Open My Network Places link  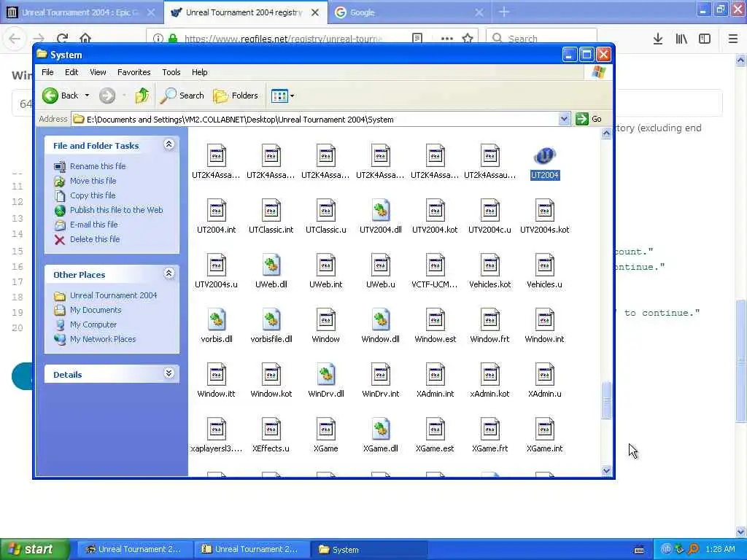point(103,340)
